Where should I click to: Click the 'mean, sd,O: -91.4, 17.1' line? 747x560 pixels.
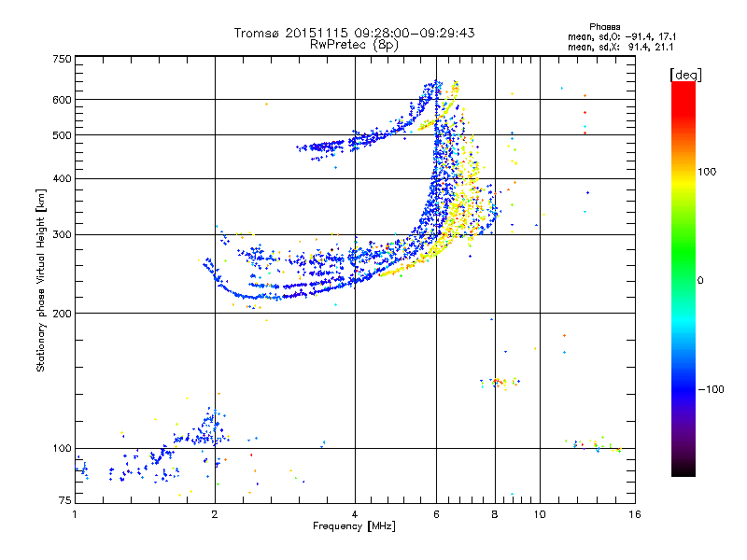click(622, 36)
